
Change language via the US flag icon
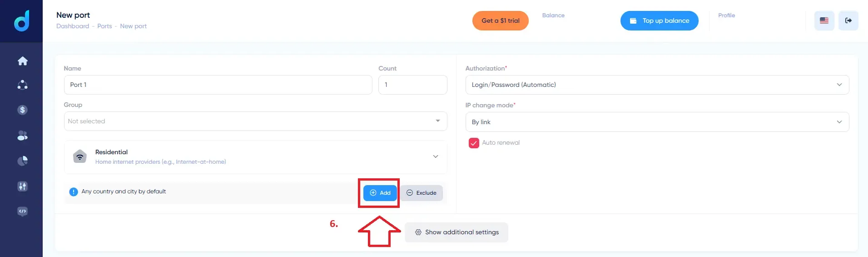coord(824,20)
